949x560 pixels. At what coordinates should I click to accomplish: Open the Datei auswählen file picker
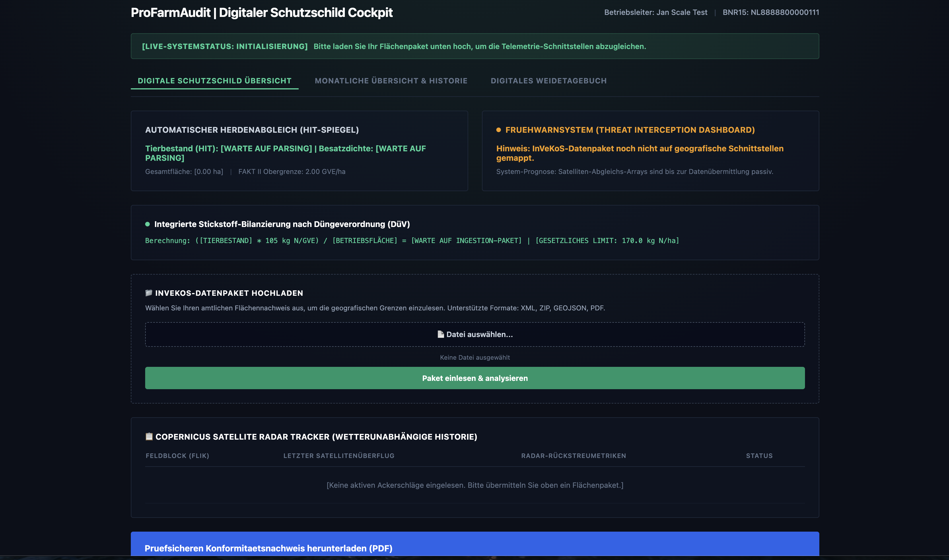pos(475,334)
